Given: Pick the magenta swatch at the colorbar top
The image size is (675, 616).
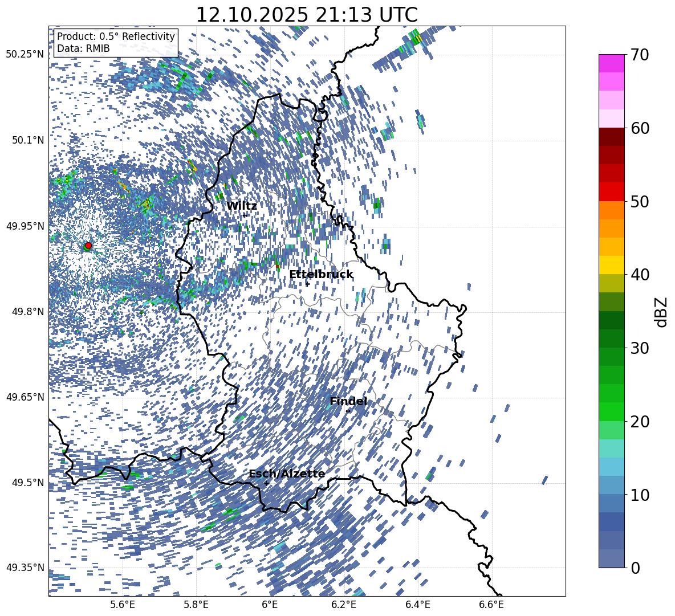Looking at the screenshot, I should pyautogui.click(x=611, y=63).
